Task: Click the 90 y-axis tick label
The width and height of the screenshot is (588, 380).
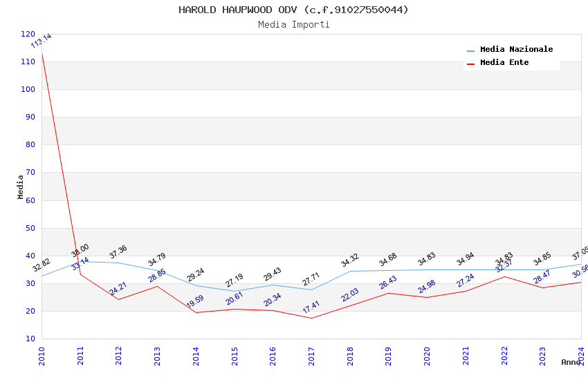Action: pos(30,117)
